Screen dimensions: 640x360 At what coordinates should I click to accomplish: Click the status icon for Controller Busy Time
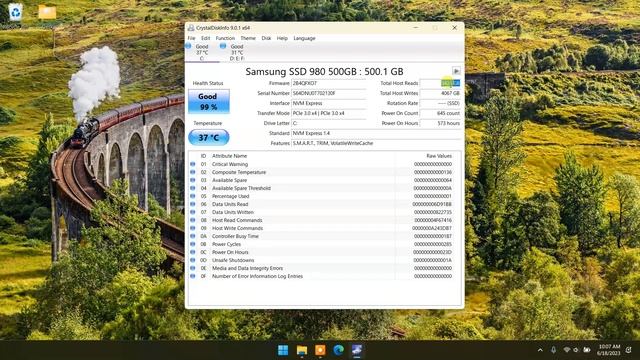193,236
